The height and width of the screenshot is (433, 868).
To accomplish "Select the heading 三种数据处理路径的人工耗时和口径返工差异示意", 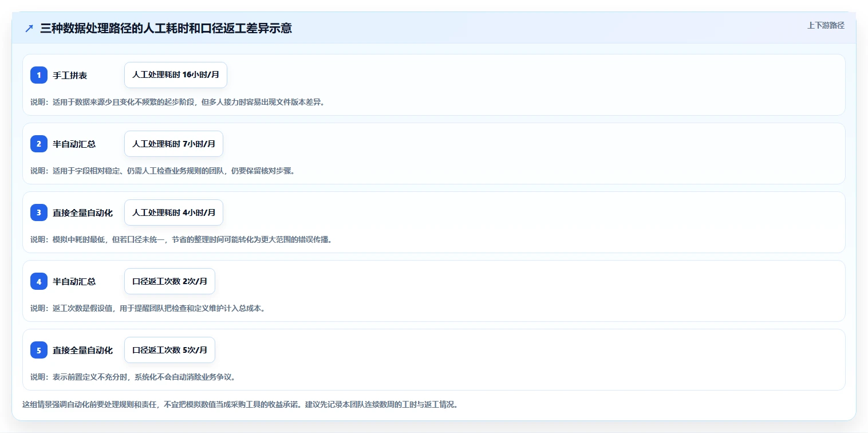I will click(166, 28).
